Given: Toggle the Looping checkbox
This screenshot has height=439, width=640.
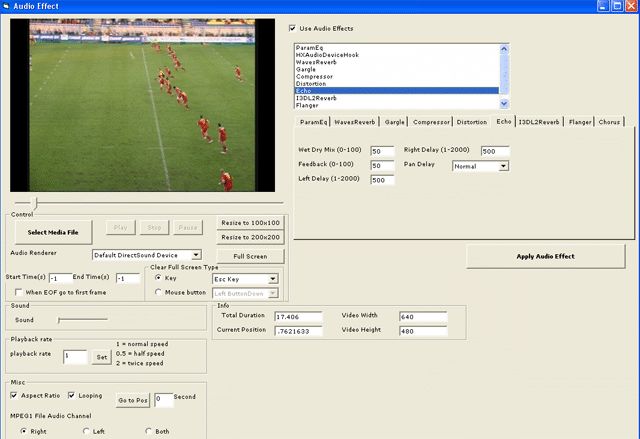Looking at the screenshot, I should [71, 395].
